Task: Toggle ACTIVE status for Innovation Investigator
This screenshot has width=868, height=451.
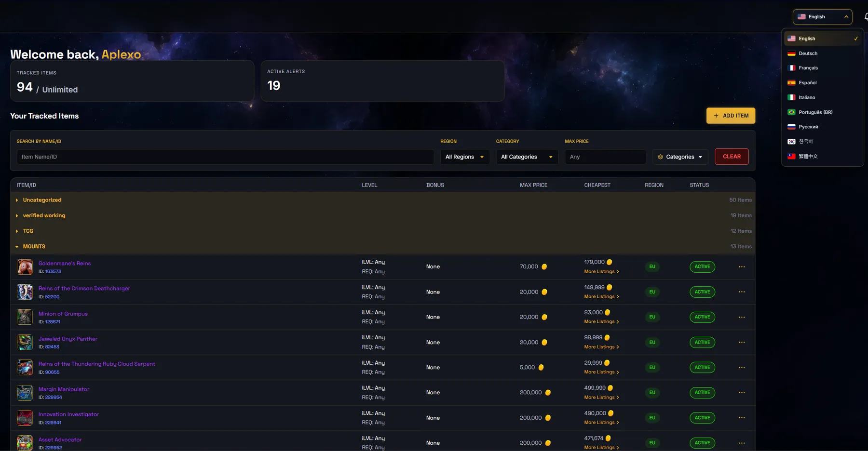Action: pyautogui.click(x=702, y=418)
